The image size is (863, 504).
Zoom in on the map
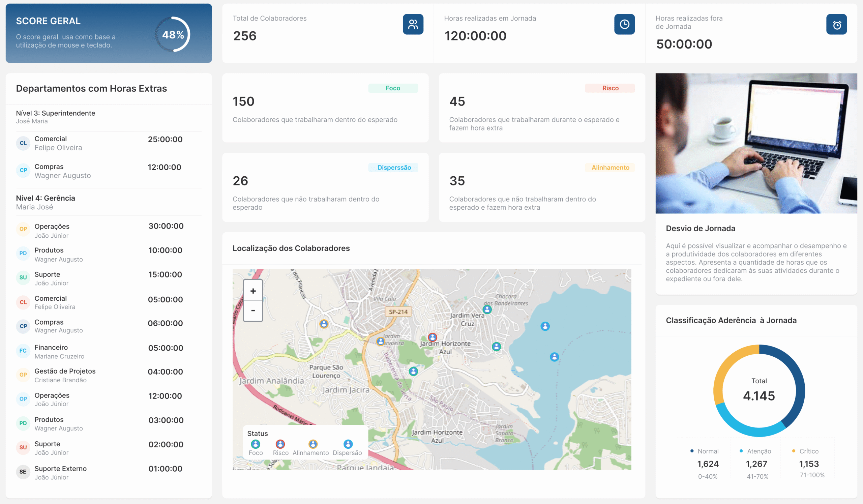click(x=253, y=291)
